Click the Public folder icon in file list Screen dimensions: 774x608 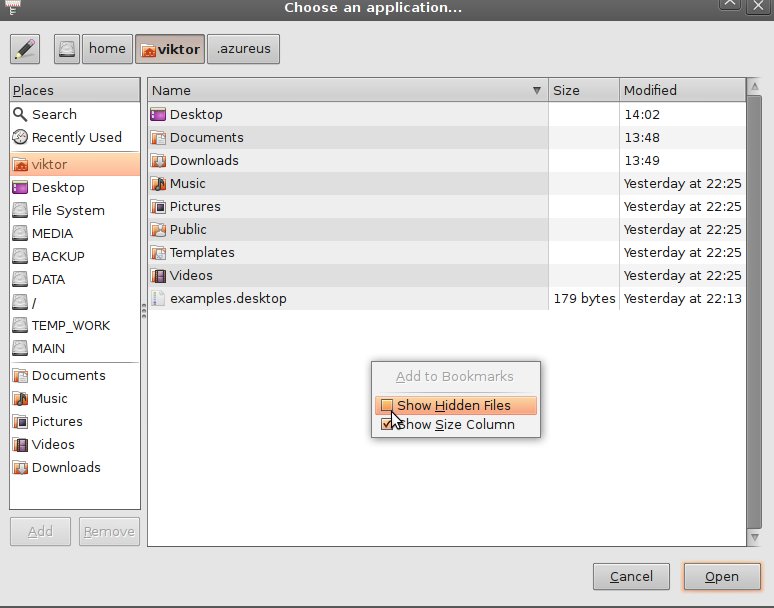click(x=158, y=229)
